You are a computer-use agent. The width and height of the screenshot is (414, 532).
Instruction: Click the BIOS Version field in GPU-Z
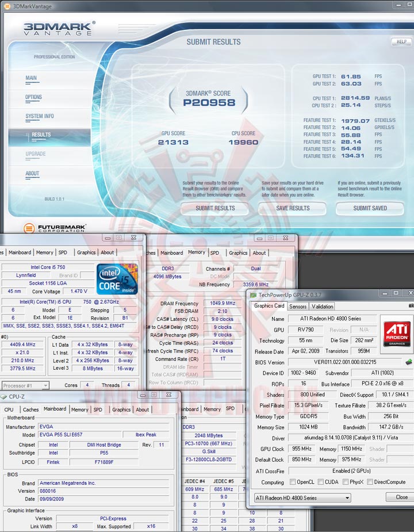(x=345, y=362)
